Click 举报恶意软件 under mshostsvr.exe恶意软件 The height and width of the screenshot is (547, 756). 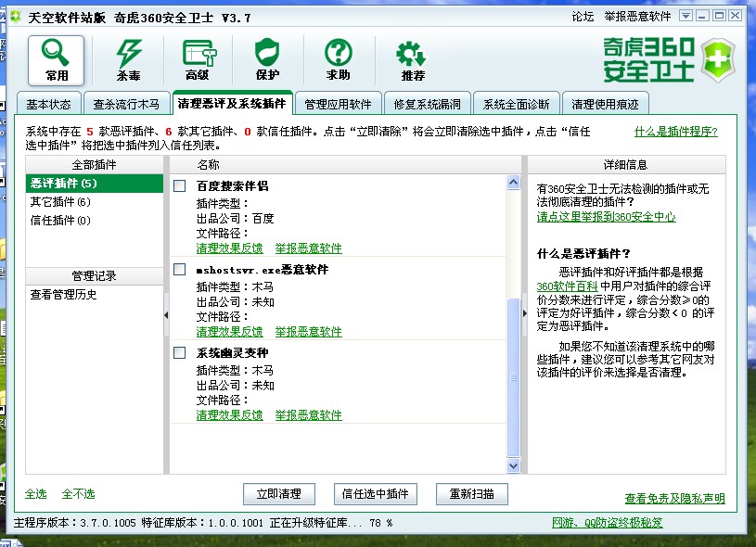tap(309, 332)
